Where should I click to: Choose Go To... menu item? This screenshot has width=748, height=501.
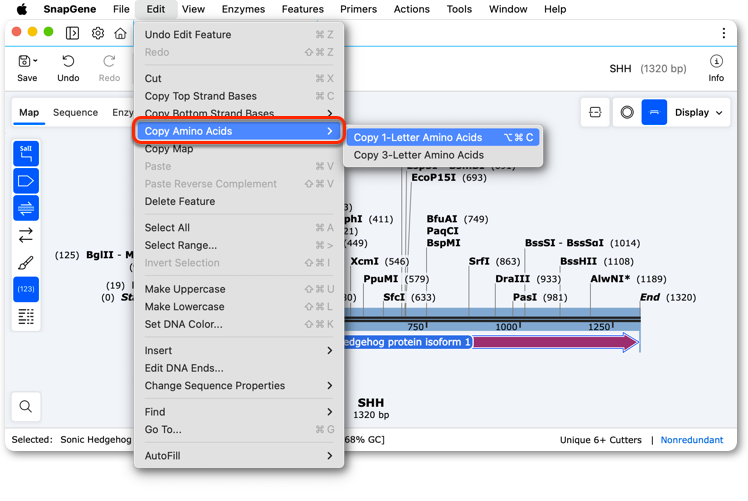239,429
